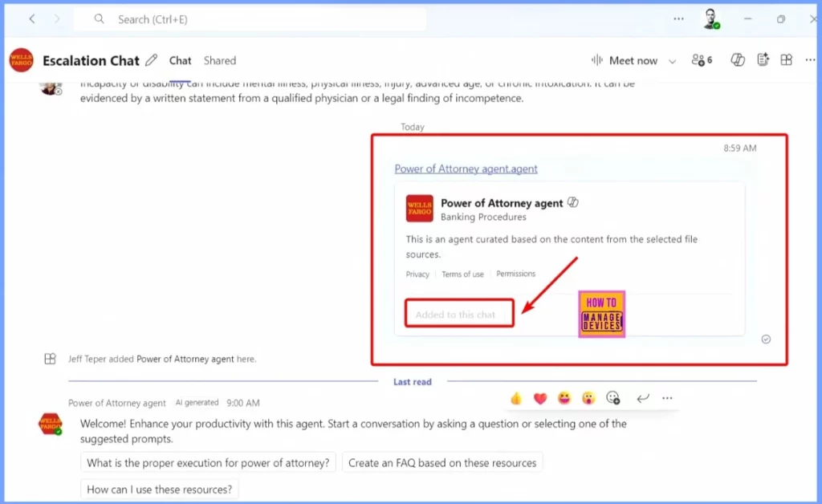This screenshot has width=822, height=504.
Task: Select Create an FAQ based on these resources
Action: 442,463
